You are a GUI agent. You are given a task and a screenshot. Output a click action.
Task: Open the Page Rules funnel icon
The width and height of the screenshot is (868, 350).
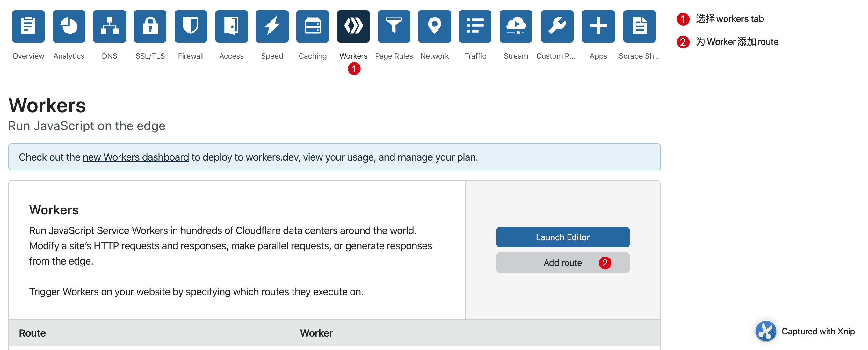point(394,26)
